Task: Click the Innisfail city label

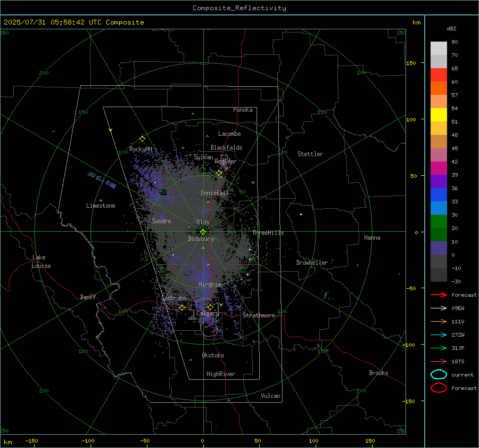Action: pyautogui.click(x=214, y=193)
